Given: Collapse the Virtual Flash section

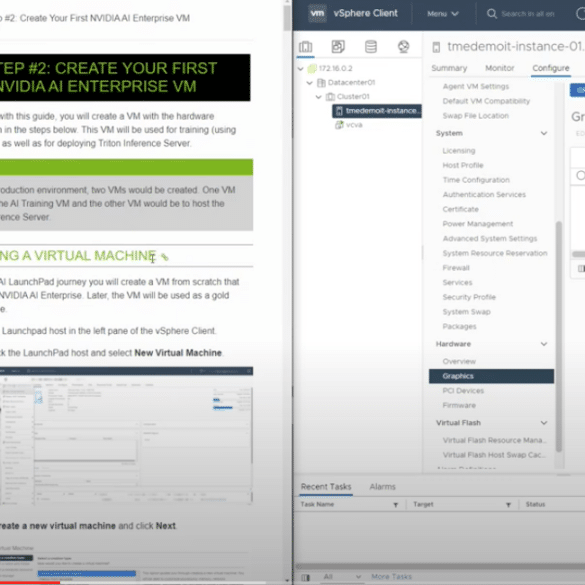Looking at the screenshot, I should pos(544,423).
